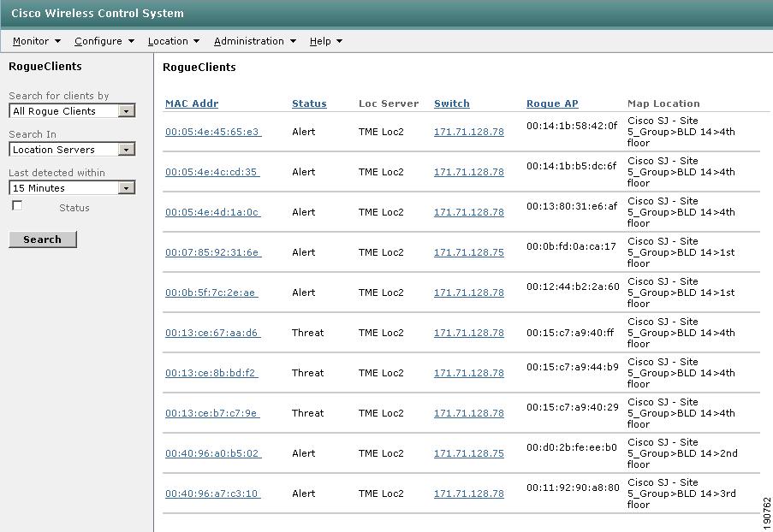Select rogue AP value 00:0b:fd:0a:ca:17
Image resolution: width=773 pixels, height=532 pixels.
coord(571,247)
